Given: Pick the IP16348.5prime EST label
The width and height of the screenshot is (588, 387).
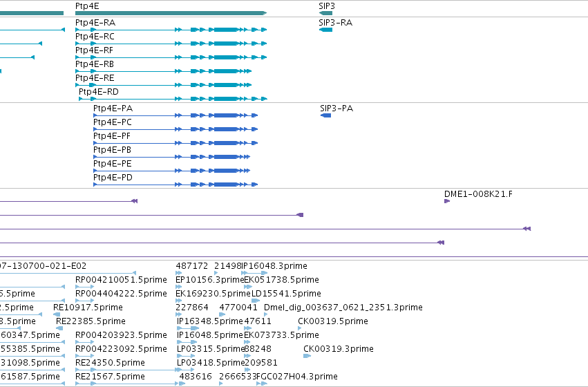Looking at the screenshot, I should (210, 321).
